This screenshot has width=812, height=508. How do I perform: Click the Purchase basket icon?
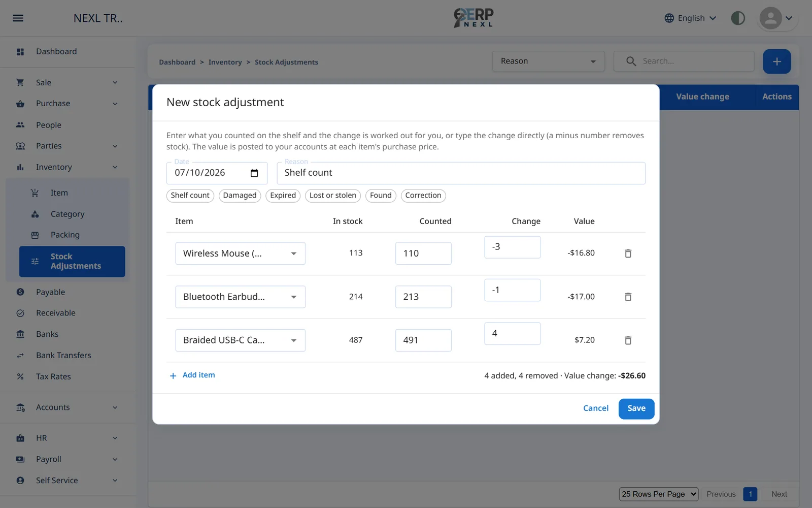point(20,104)
